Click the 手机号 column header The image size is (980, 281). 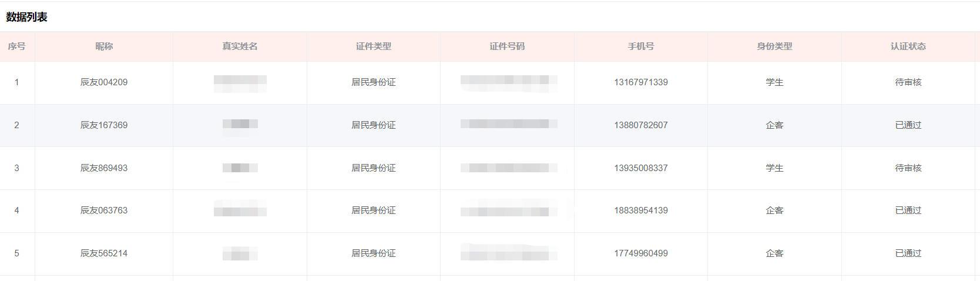tap(641, 46)
